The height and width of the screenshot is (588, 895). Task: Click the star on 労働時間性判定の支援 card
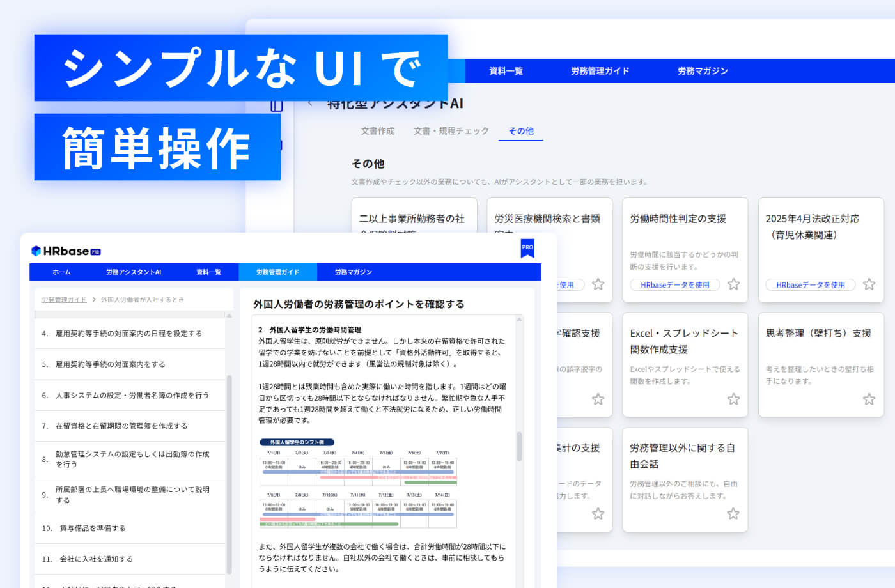coord(733,284)
